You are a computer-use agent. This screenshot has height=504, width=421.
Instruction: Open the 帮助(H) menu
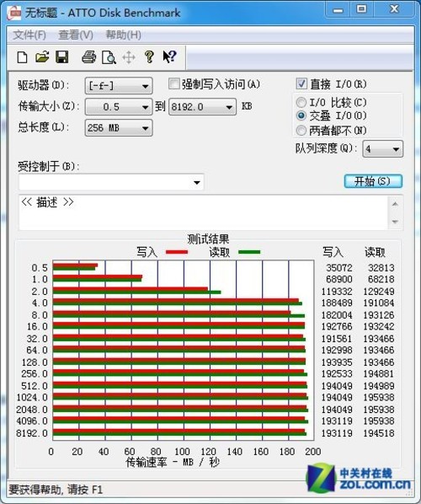(x=123, y=35)
